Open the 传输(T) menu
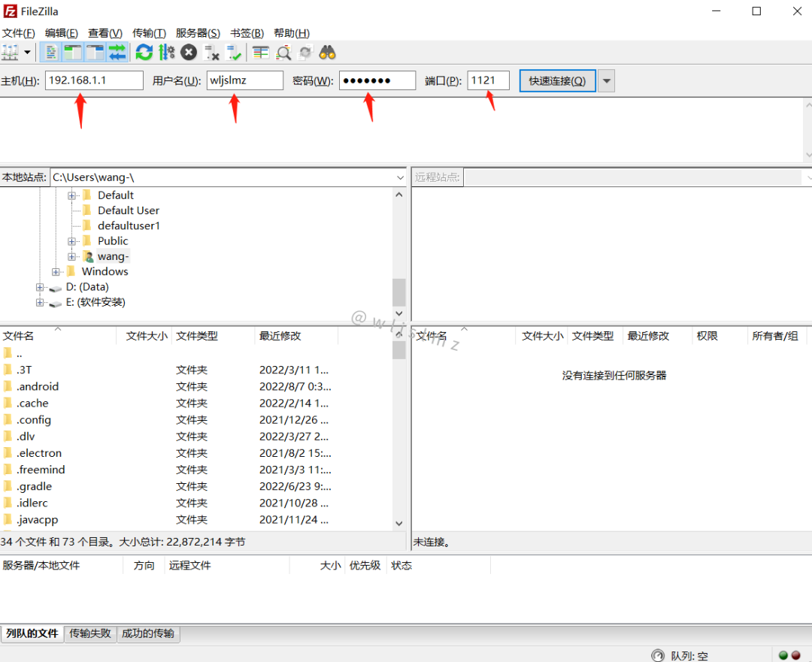Screen dimensions: 812x662 click(x=149, y=33)
